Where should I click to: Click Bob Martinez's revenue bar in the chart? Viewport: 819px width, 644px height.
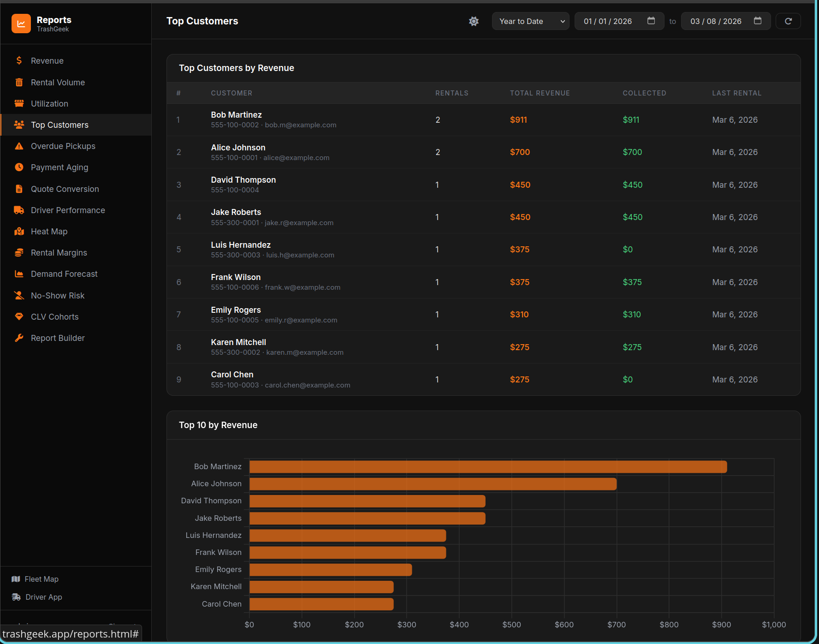pyautogui.click(x=484, y=466)
